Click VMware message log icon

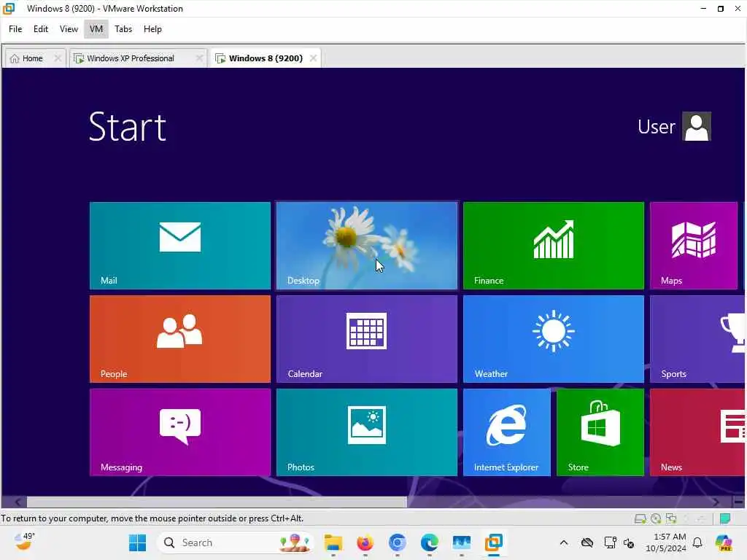[x=725, y=518]
